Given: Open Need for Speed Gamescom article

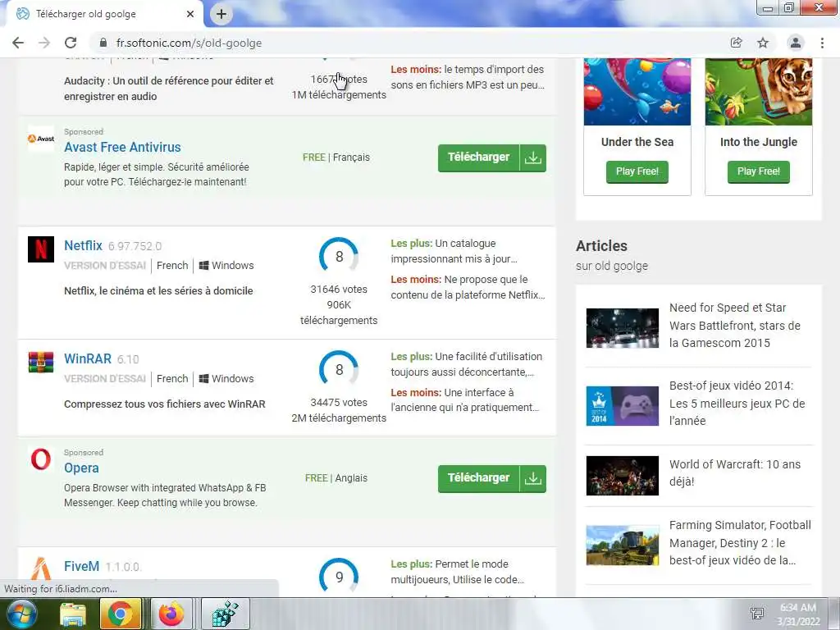Looking at the screenshot, I should tap(734, 325).
